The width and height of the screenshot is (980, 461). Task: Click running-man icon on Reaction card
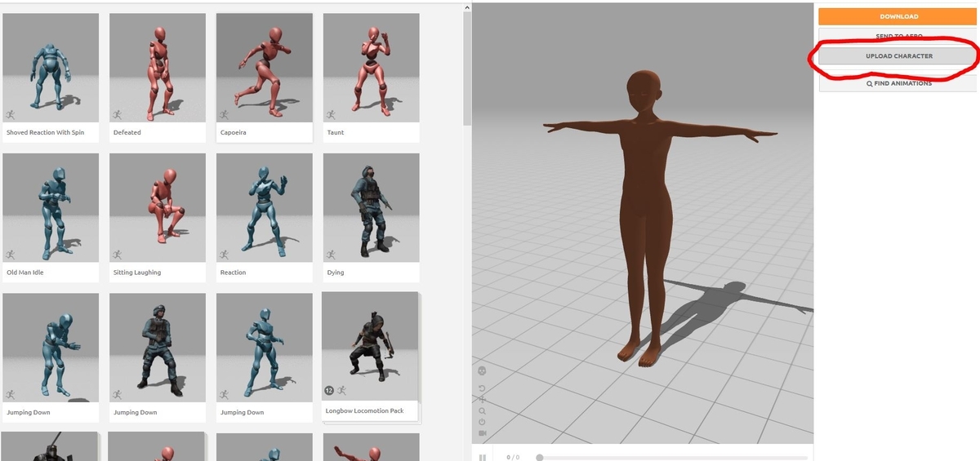224,255
